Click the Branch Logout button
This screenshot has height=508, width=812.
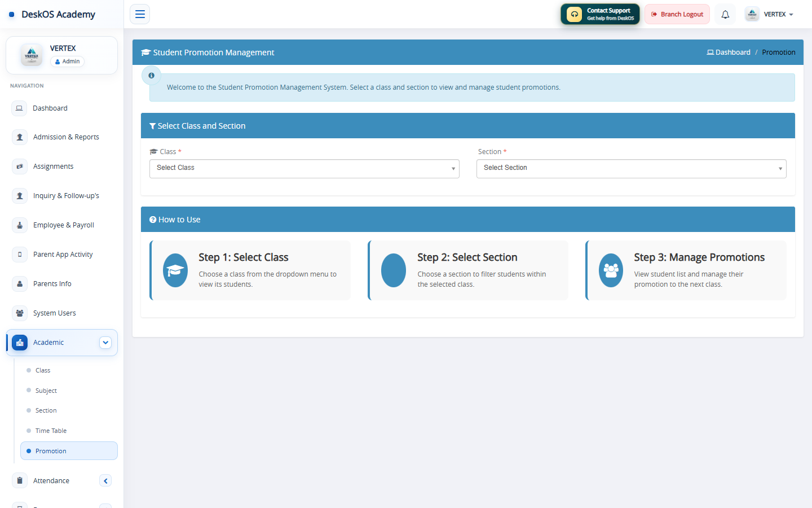(x=677, y=14)
